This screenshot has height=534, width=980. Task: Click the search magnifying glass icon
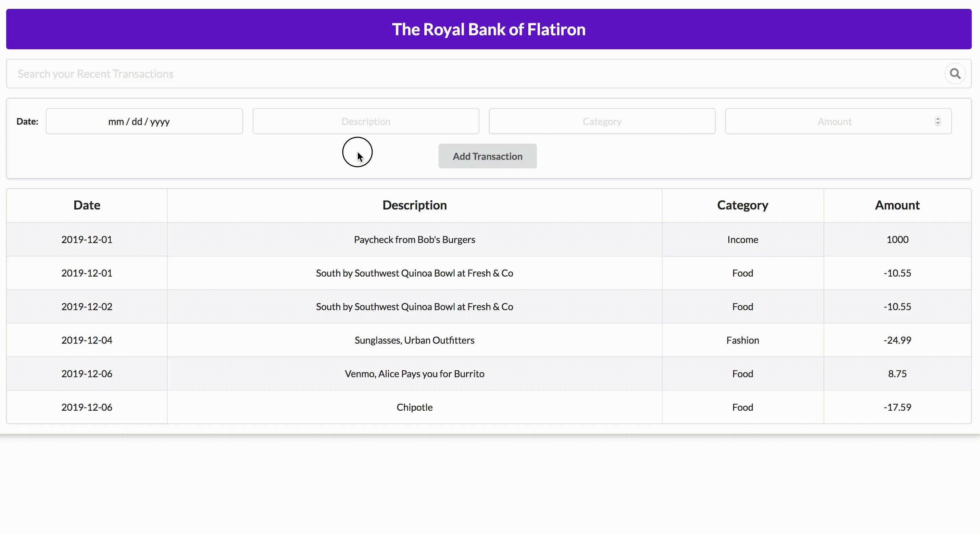[x=955, y=73]
